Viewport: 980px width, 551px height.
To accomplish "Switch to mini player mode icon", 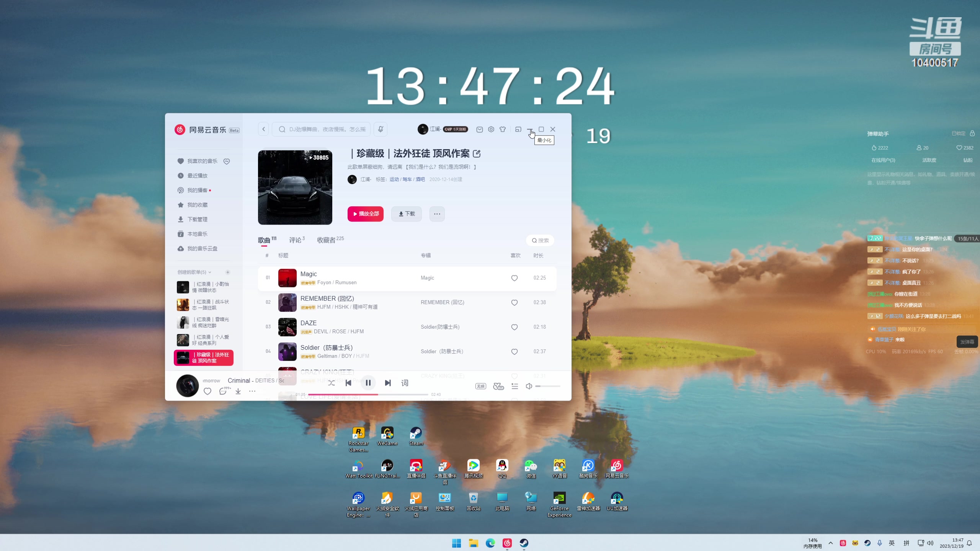I will [518, 129].
